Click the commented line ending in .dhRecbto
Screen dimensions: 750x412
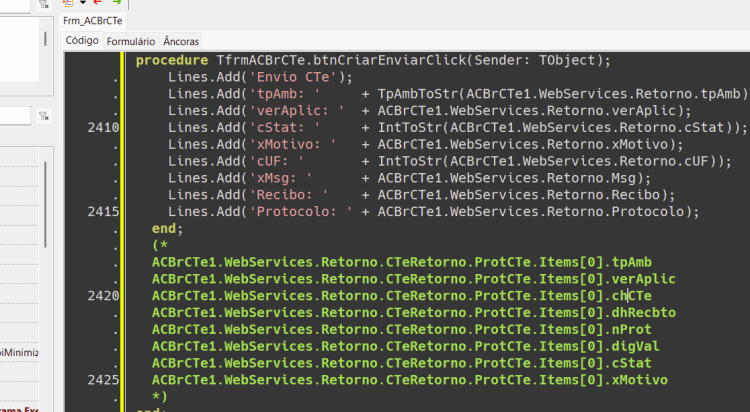pos(414,312)
